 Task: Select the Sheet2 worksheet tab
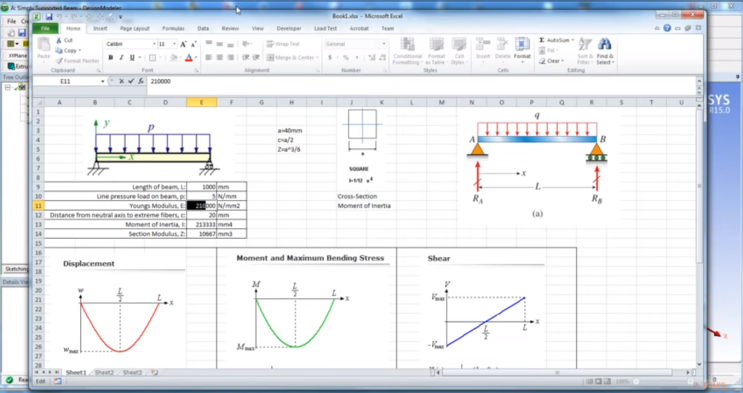[104, 373]
